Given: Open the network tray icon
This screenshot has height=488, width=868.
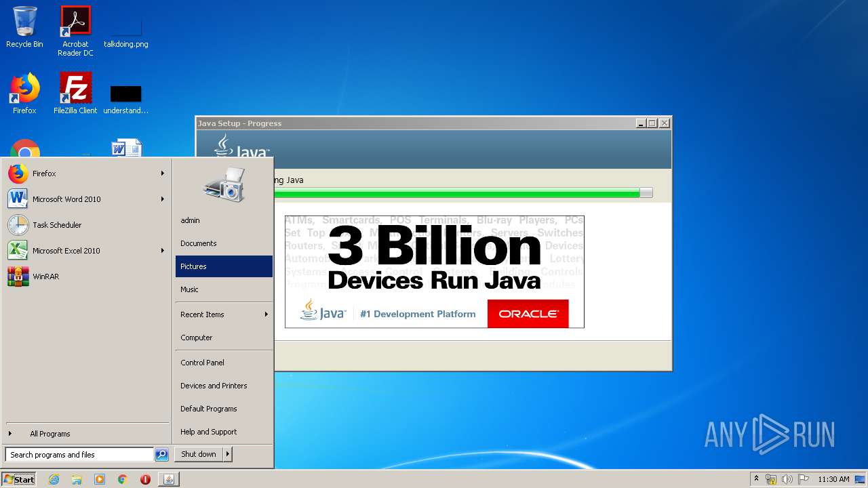Looking at the screenshot, I should point(771,479).
